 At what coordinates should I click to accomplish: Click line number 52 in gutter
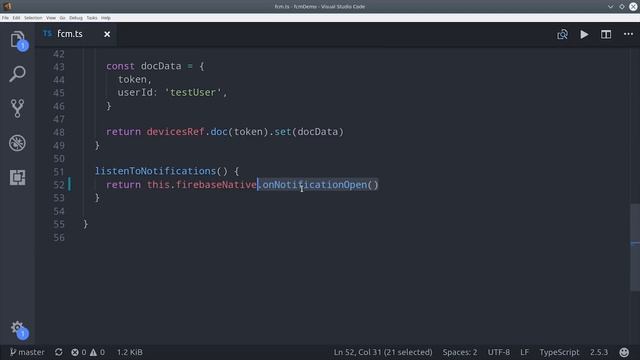59,185
